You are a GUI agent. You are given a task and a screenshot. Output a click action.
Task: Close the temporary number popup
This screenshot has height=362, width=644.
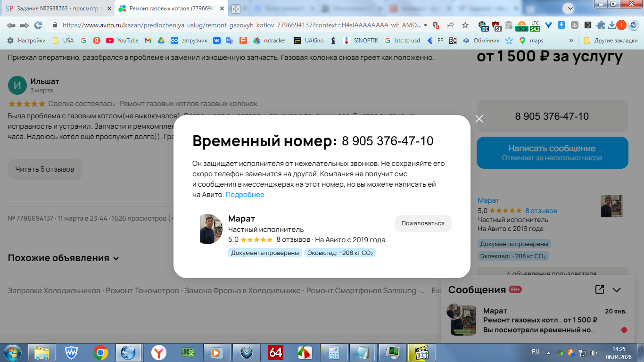tap(479, 119)
